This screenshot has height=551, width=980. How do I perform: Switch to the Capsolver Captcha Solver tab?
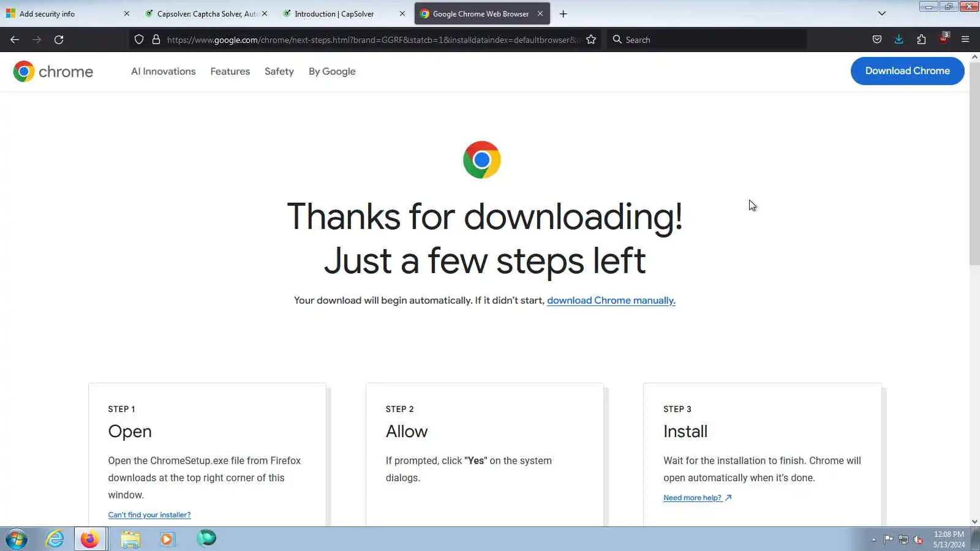(206, 14)
